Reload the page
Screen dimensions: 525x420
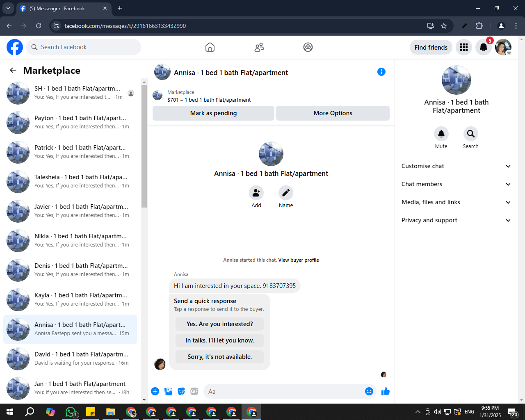[x=39, y=26]
